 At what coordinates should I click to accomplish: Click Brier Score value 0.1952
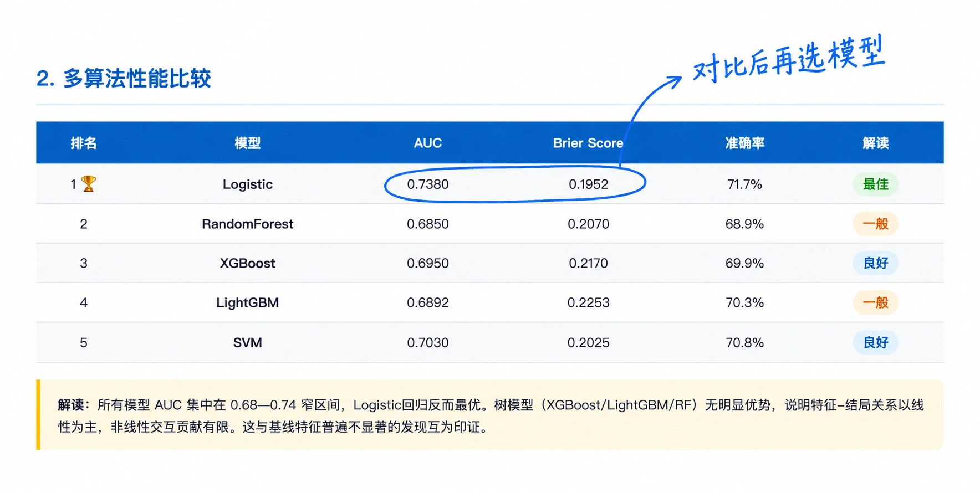(589, 184)
